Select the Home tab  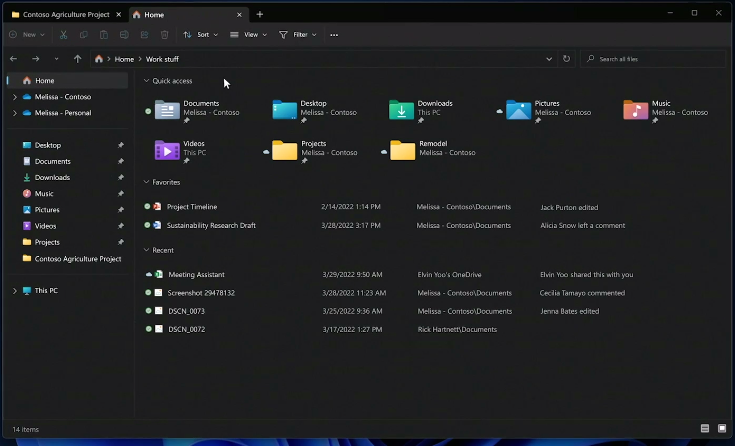click(x=188, y=15)
